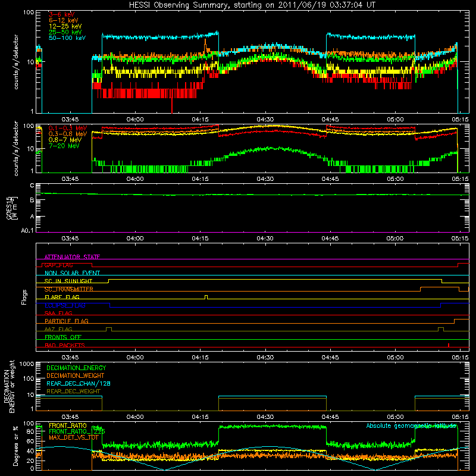
Task: Click the DECIMATION_WEIGHT legend label
Action: (x=76, y=375)
